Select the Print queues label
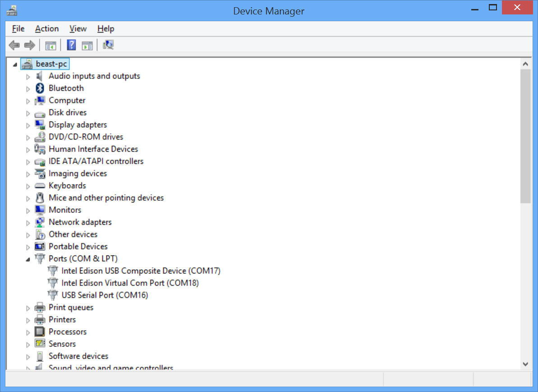 [x=71, y=307]
